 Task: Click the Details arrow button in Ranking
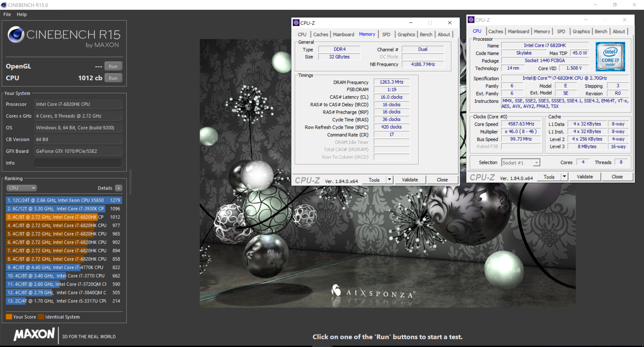click(119, 188)
